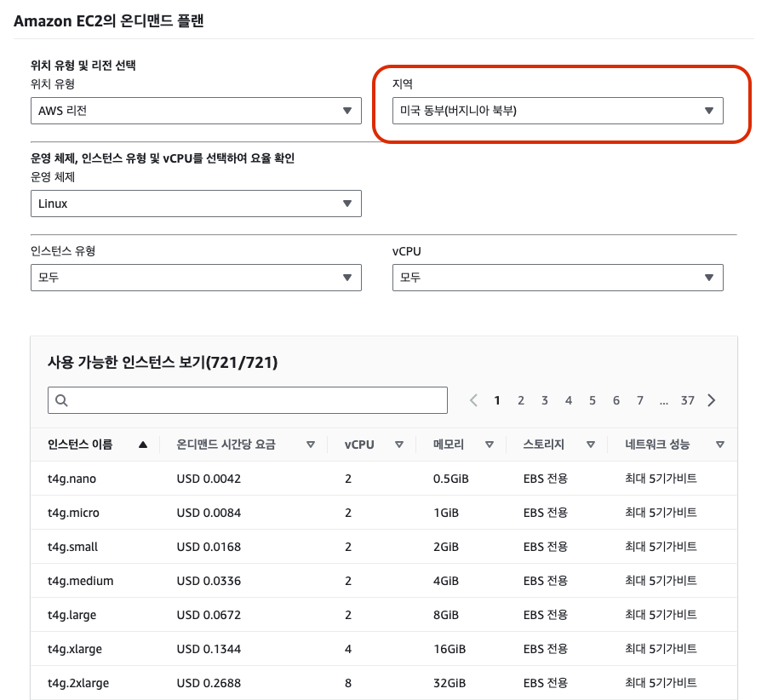
Task: Click the 네트워크 성능 column header text
Action: coord(657,445)
